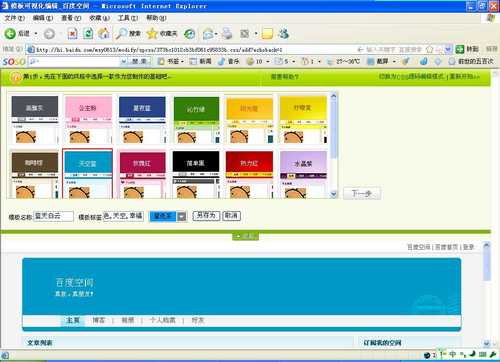Open the Mail icon dropdown arrow
500x362 pixels.
click(216, 34)
